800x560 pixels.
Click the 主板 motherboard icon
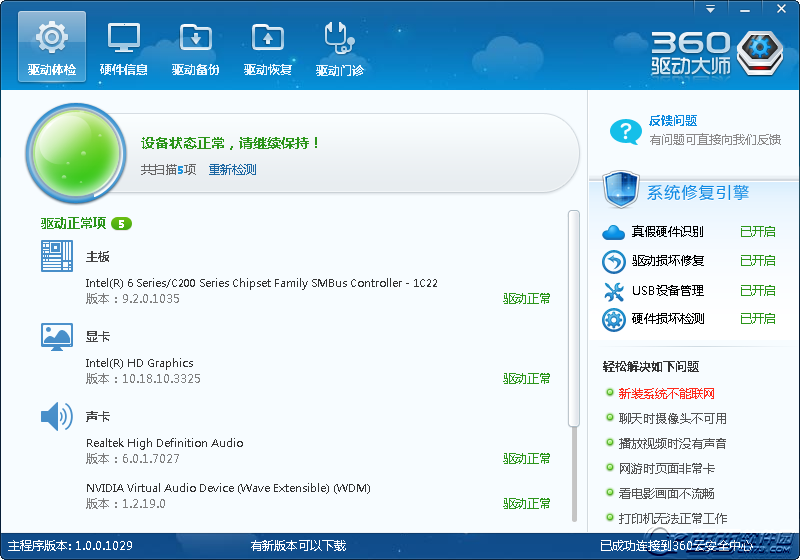57,256
